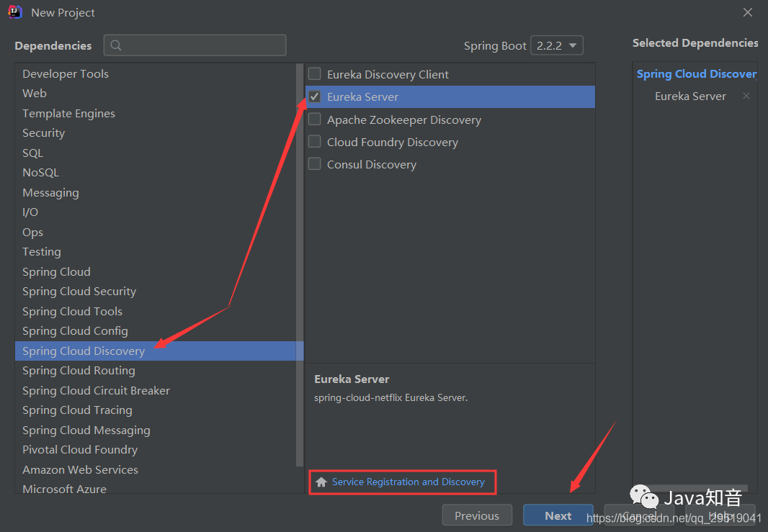This screenshot has height=532, width=768.
Task: Tick the Apache Zookeeper Discovery checkbox
Action: (x=314, y=120)
